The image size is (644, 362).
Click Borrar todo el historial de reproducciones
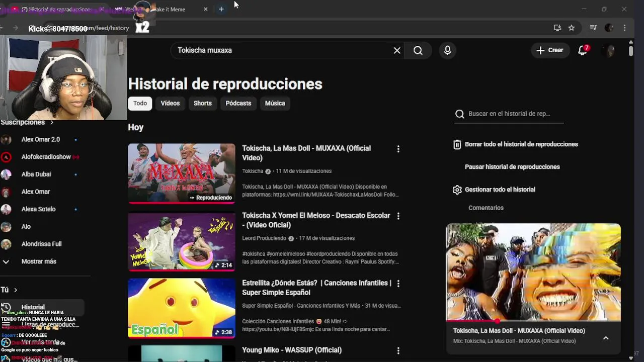[521, 144]
